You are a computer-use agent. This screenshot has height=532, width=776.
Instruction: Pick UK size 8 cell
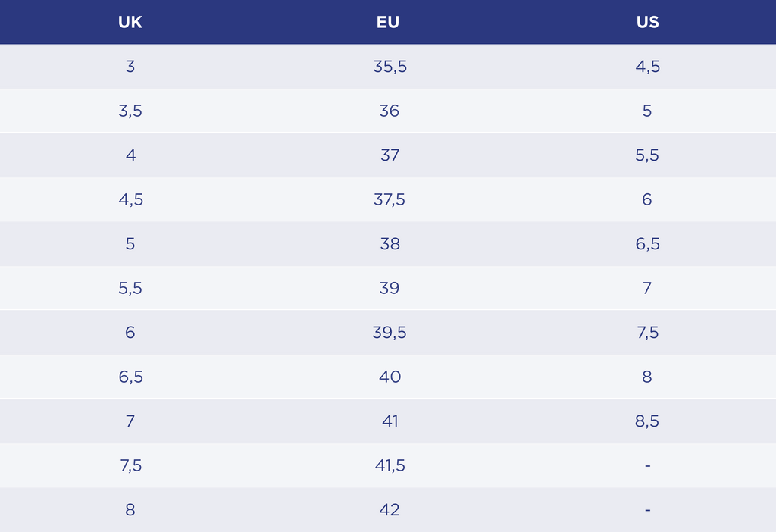point(130,510)
